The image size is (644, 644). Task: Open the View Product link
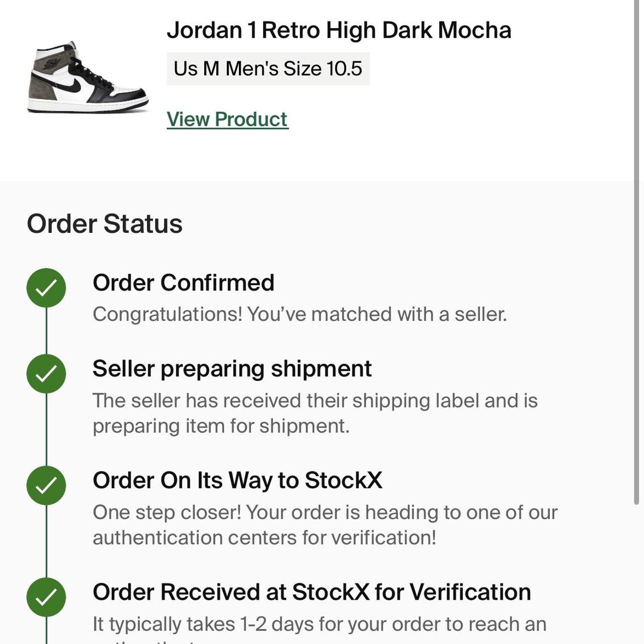tap(227, 119)
